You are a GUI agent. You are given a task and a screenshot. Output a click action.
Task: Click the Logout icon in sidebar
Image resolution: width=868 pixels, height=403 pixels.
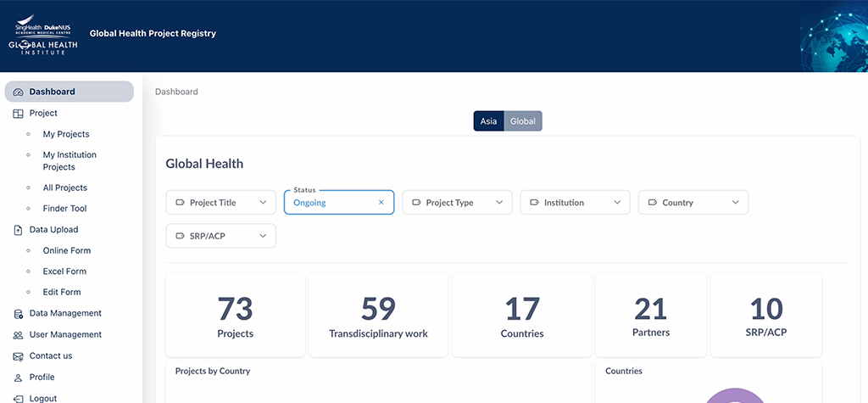[x=18, y=399]
